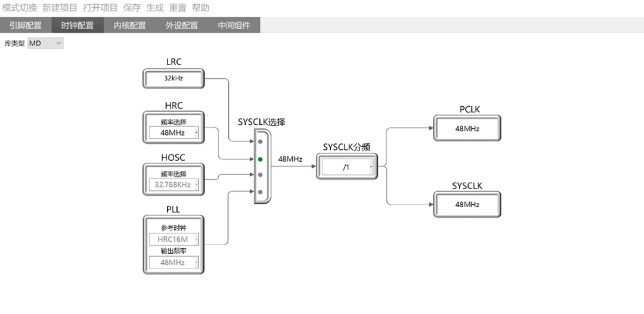Click the 参考时钟 label in PLL
Image resolution: width=644 pixels, height=314 pixels.
pyautogui.click(x=174, y=227)
